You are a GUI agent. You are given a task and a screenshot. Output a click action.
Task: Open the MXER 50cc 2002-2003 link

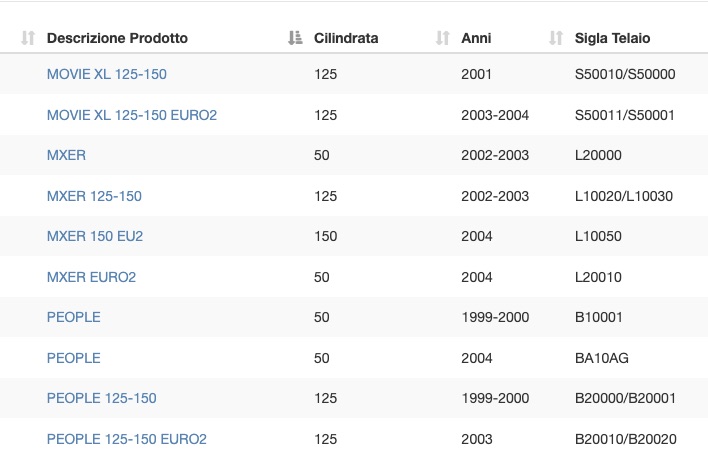click(66, 155)
